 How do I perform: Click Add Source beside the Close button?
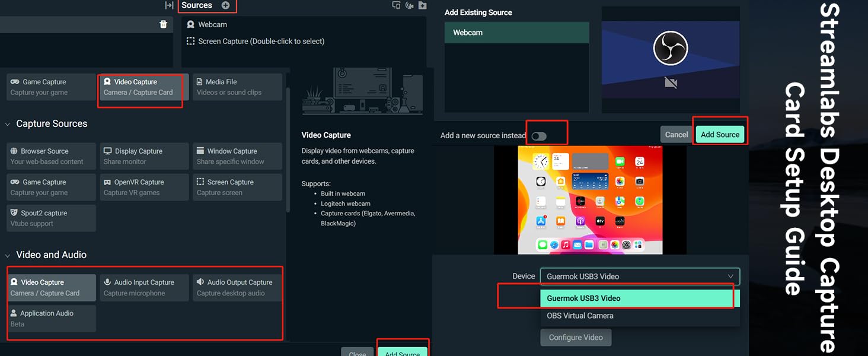tap(403, 351)
